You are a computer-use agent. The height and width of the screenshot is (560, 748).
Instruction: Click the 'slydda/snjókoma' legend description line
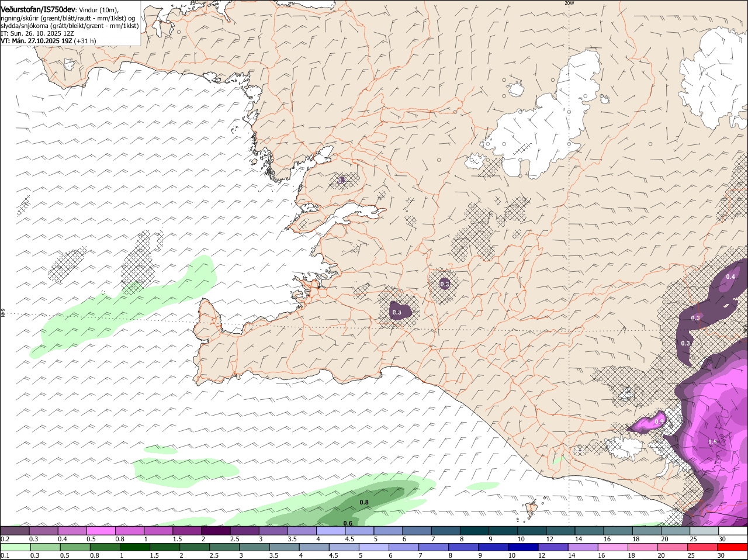tap(70, 26)
